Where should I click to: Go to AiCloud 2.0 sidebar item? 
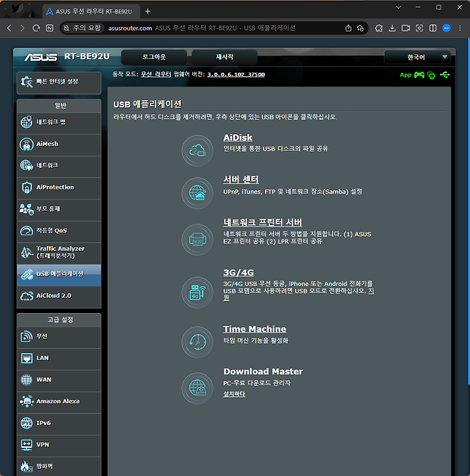(59, 295)
